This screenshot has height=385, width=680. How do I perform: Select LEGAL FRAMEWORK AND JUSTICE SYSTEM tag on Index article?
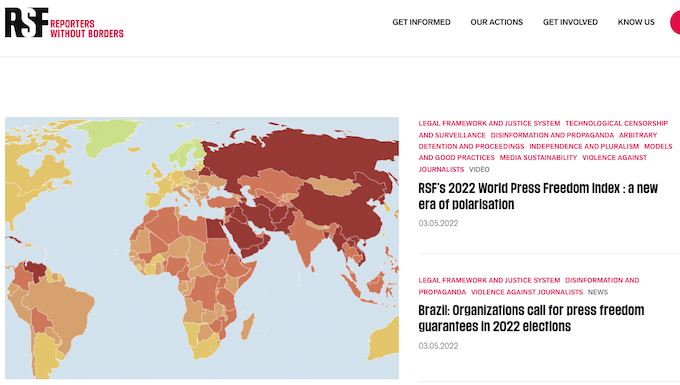[489, 124]
